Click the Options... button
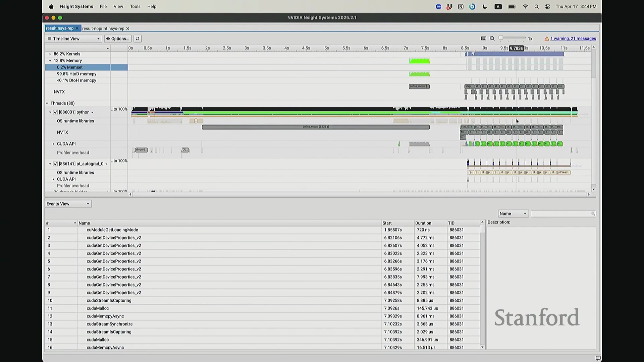The image size is (644, 362). coord(118,39)
